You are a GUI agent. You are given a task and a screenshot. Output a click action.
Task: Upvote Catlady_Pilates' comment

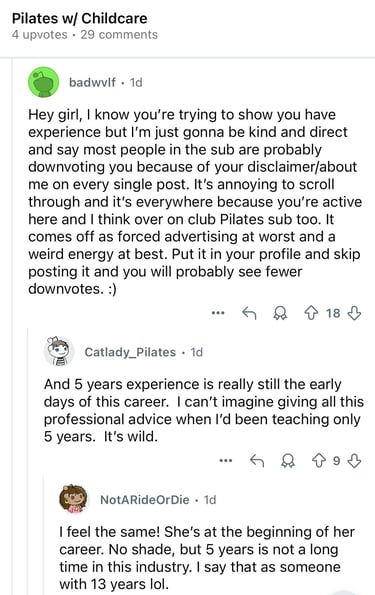318,461
